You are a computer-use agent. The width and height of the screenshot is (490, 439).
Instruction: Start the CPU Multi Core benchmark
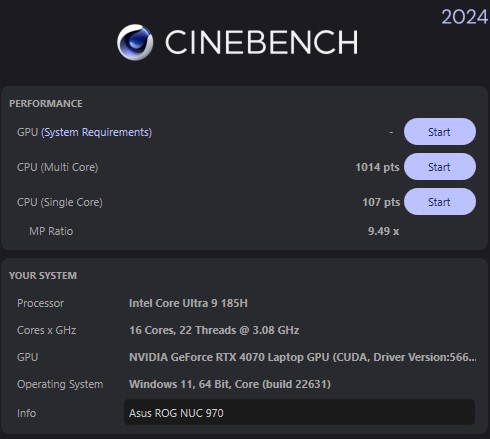click(440, 167)
